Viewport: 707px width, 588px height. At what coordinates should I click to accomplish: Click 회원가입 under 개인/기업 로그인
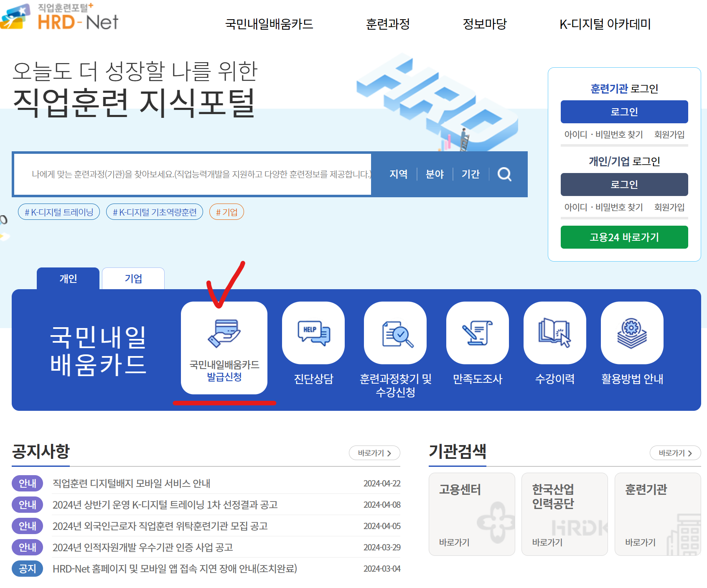[x=669, y=207]
